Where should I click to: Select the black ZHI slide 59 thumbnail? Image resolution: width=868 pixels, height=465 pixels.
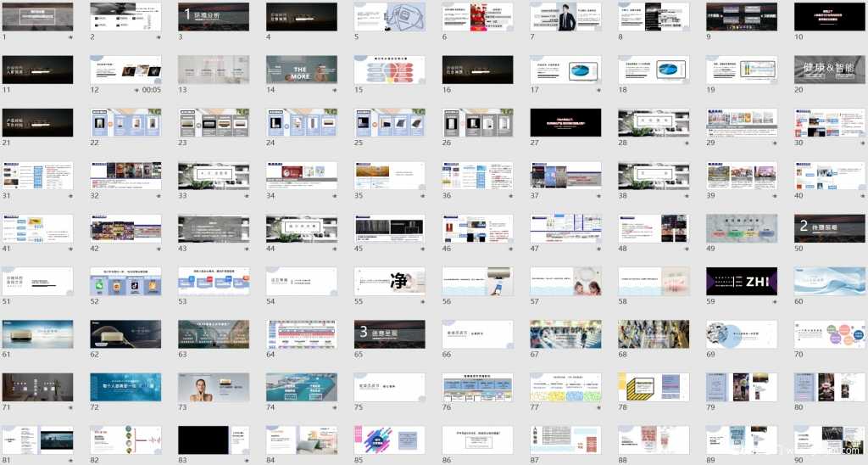click(x=741, y=281)
